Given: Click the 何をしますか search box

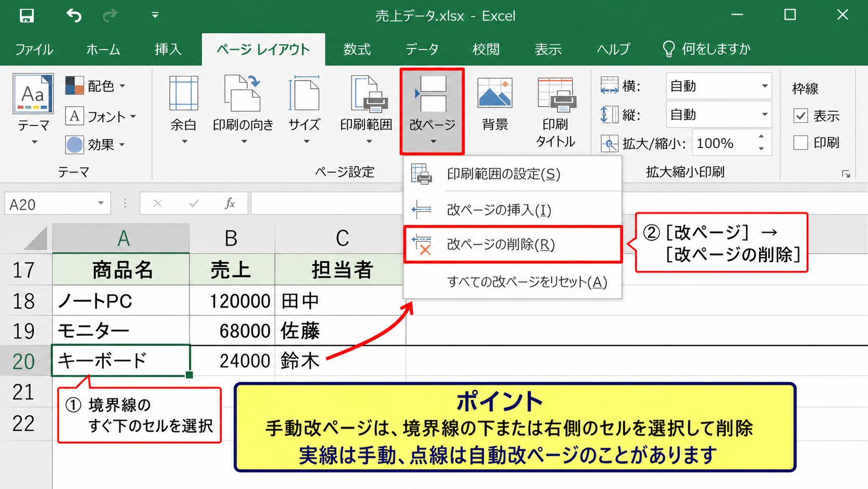Looking at the screenshot, I should click(707, 49).
